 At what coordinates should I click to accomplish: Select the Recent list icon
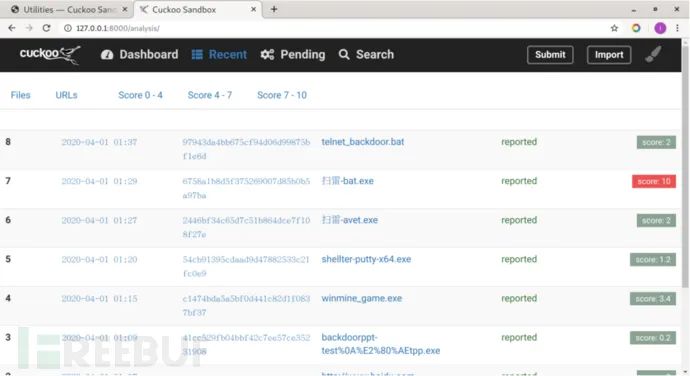pyautogui.click(x=197, y=55)
